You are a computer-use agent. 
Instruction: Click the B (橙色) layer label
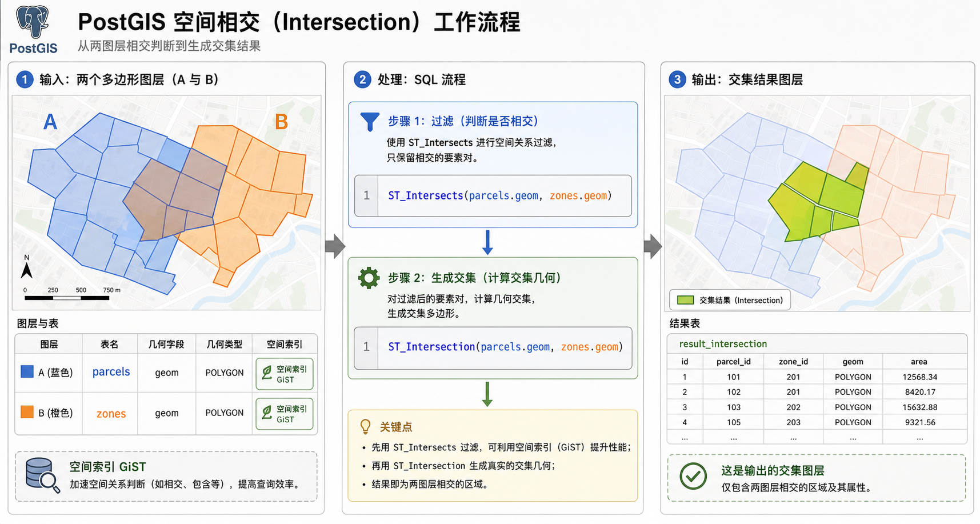[55, 413]
